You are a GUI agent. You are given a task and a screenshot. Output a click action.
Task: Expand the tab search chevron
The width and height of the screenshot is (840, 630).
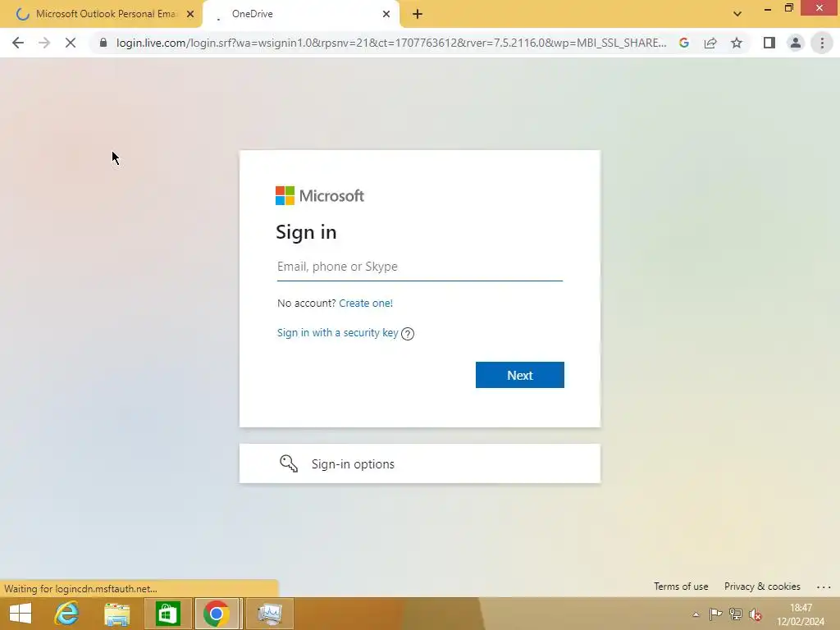point(737,14)
